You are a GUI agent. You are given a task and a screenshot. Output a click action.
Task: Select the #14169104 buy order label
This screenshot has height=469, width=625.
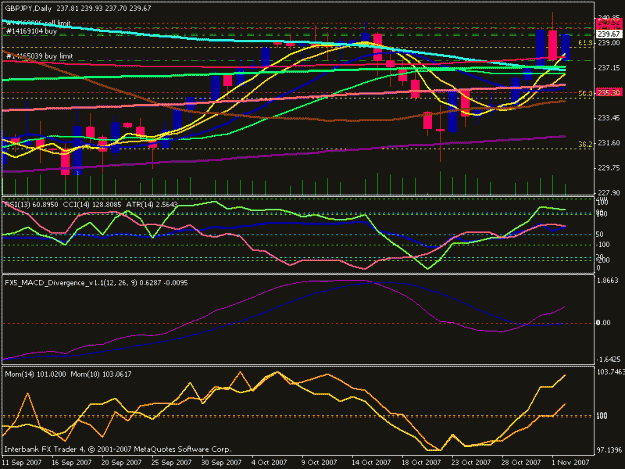(x=31, y=31)
